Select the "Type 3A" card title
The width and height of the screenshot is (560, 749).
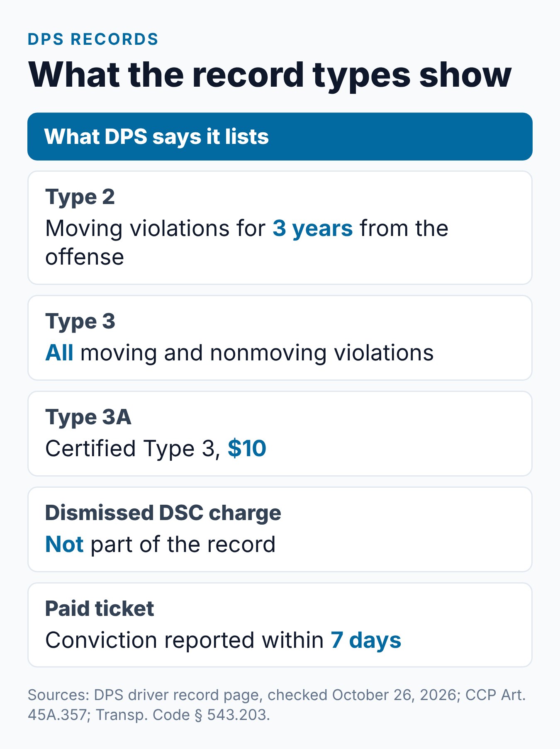point(88,417)
